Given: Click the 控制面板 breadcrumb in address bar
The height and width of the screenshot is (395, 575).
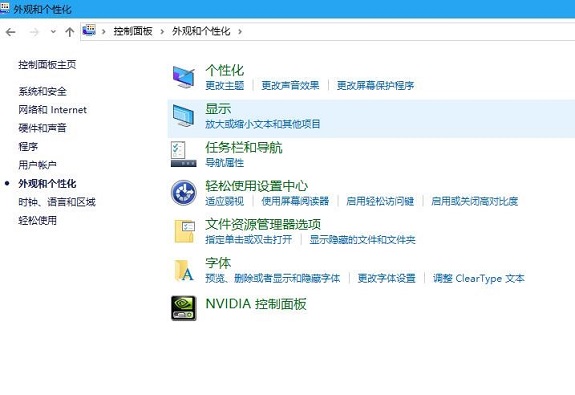Looking at the screenshot, I should tap(133, 32).
